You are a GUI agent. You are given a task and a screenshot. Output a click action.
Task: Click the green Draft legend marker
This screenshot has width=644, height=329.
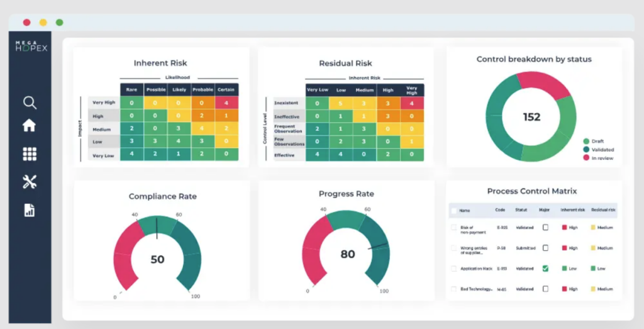tap(586, 142)
